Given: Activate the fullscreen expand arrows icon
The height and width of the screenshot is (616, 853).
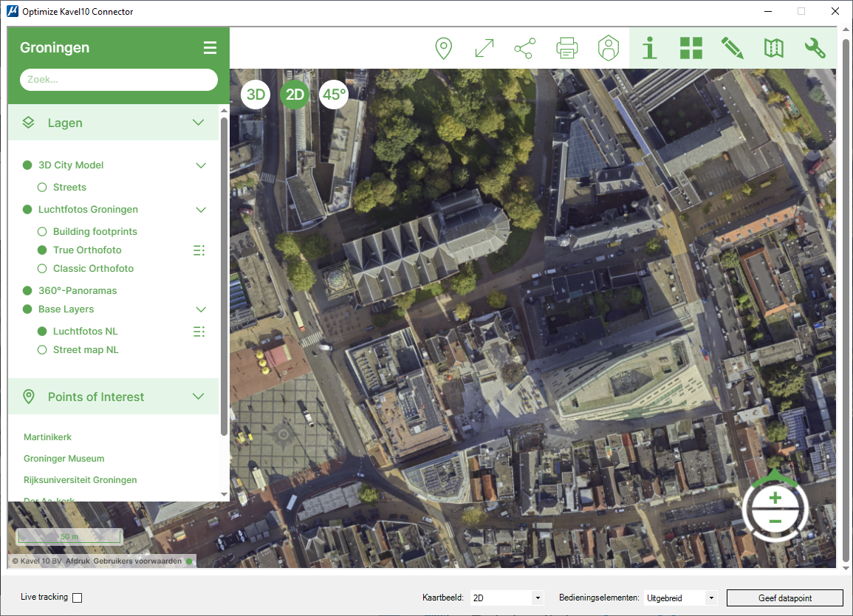Looking at the screenshot, I should (x=484, y=48).
